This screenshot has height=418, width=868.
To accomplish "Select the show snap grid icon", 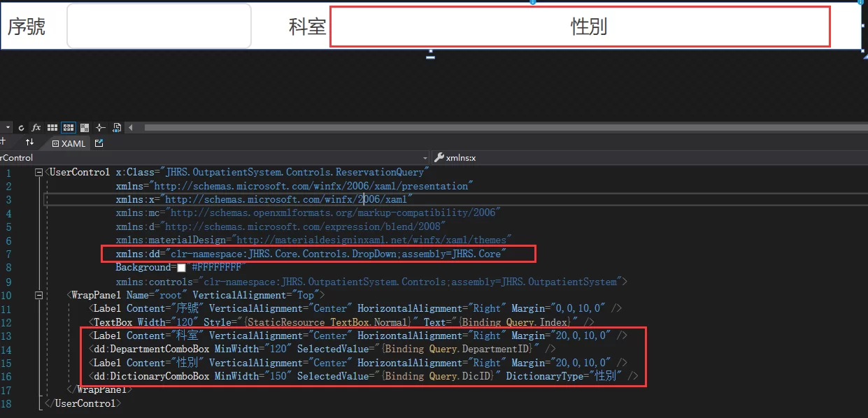I will [52, 127].
